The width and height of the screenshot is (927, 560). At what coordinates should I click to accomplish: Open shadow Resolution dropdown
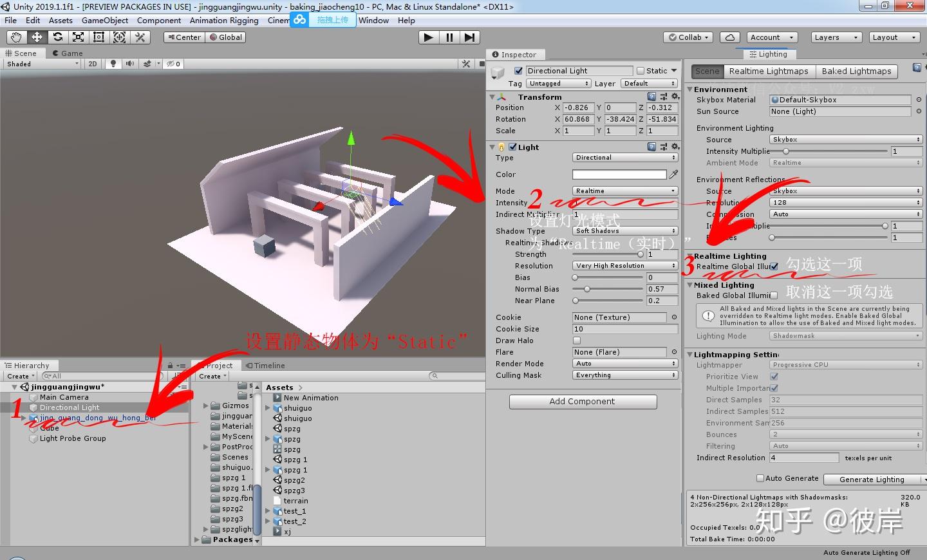(x=625, y=266)
